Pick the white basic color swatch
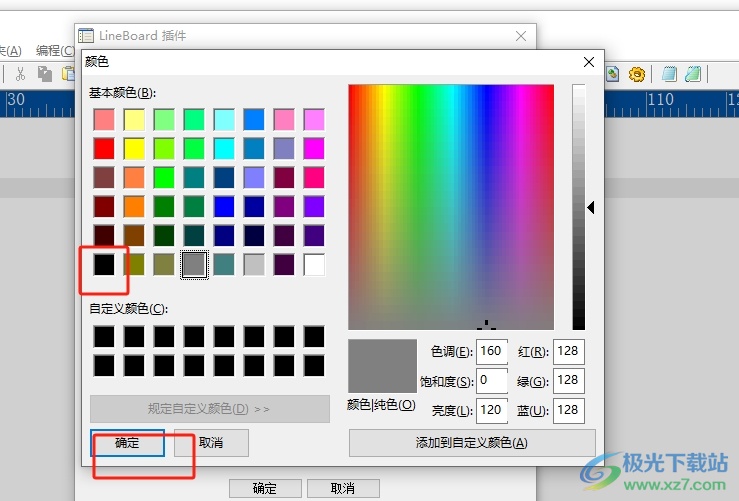This screenshot has height=501, width=739. 314,264
